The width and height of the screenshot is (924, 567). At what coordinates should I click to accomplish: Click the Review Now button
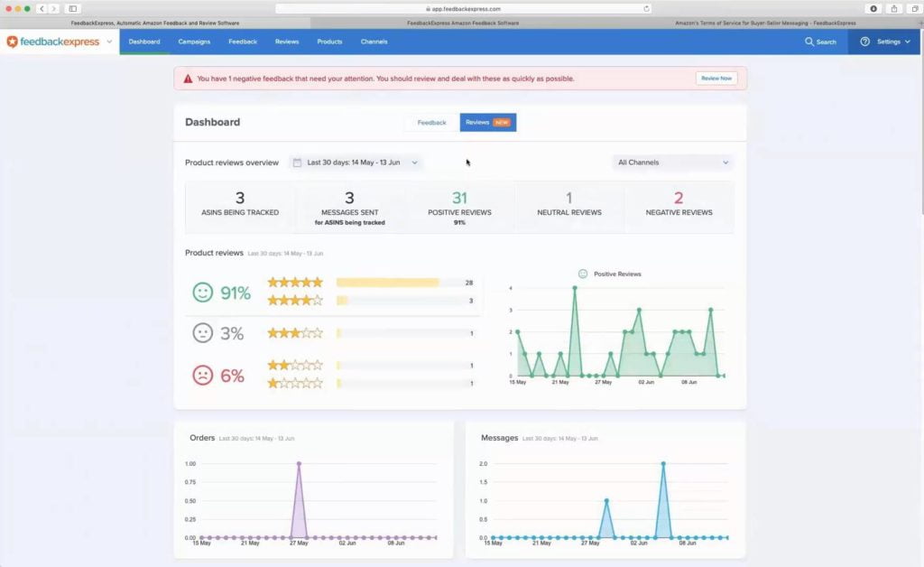(x=716, y=79)
